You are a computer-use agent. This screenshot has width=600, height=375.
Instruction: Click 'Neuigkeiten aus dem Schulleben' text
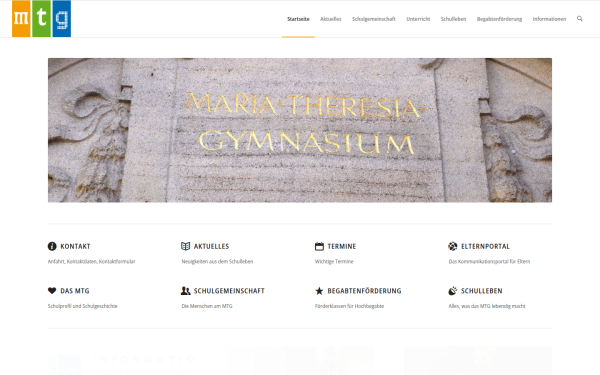[x=217, y=262]
